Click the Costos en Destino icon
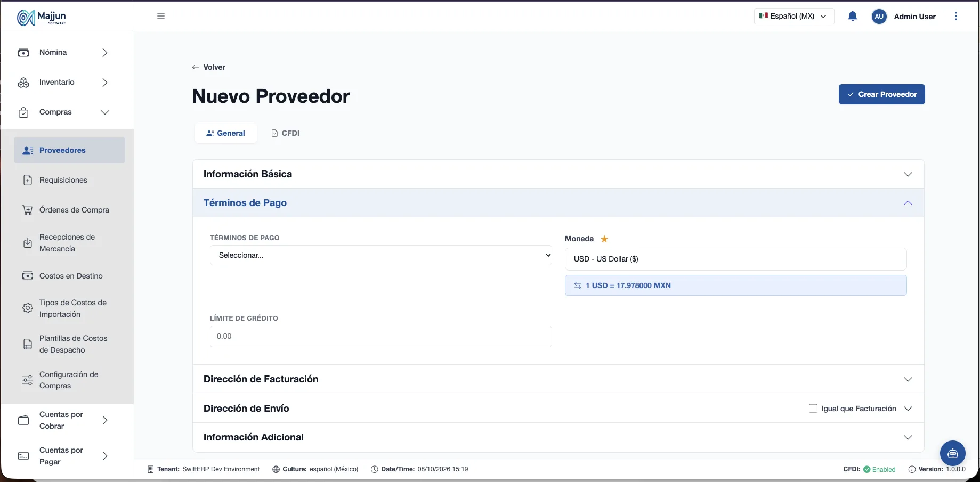This screenshot has height=482, width=980. (x=28, y=276)
